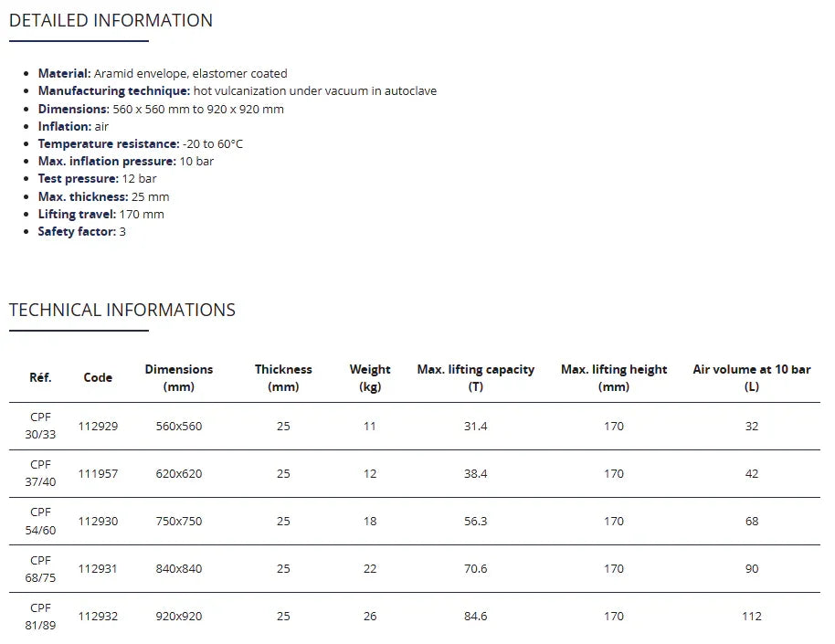This screenshot has height=644, width=835.
Task: Select product code 112932
Action: [98, 616]
